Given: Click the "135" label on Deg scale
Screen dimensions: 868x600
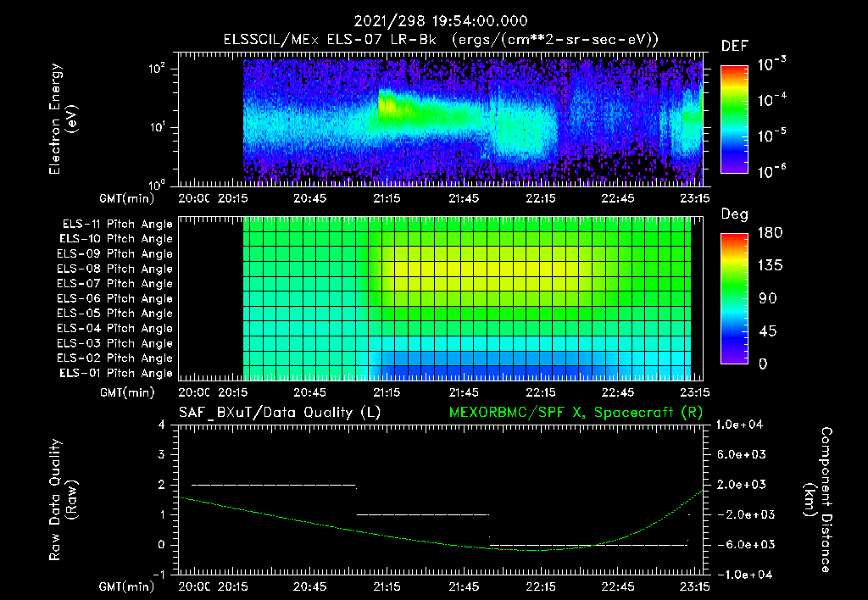Looking at the screenshot, I should 770,266.
